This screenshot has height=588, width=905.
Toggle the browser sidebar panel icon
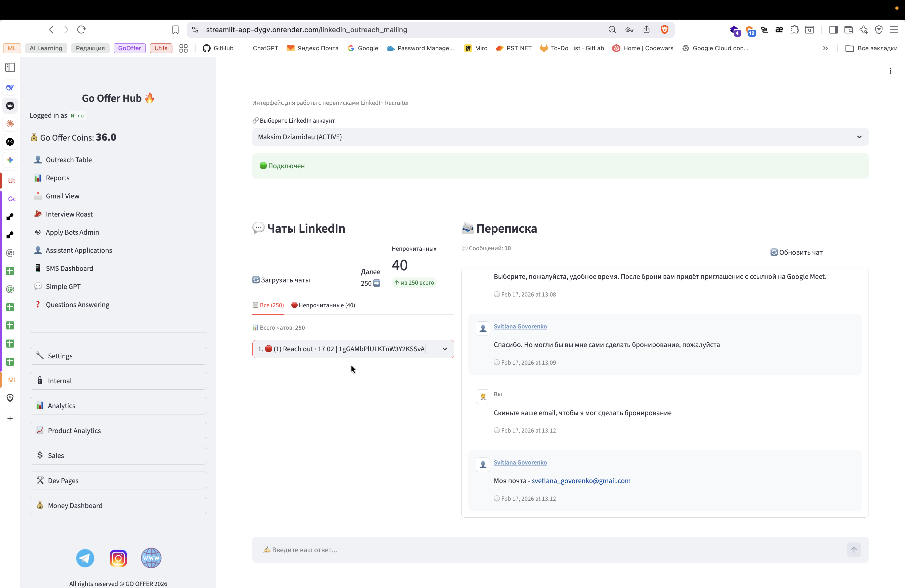tap(833, 30)
